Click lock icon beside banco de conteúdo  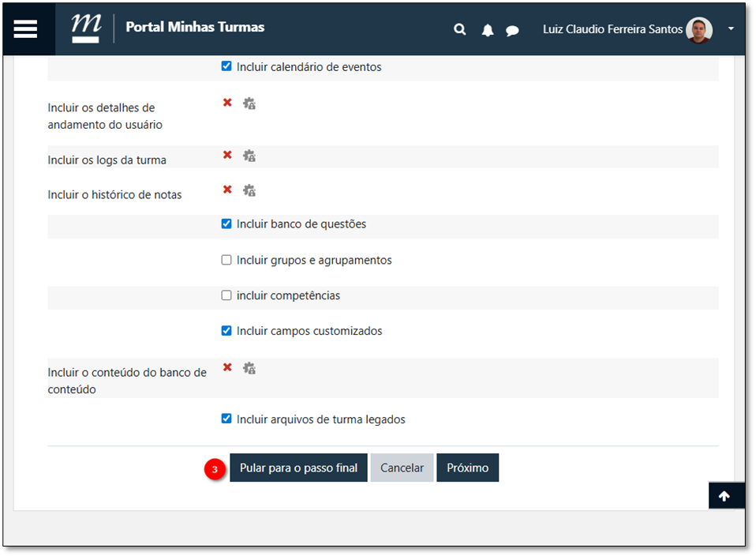pos(249,368)
